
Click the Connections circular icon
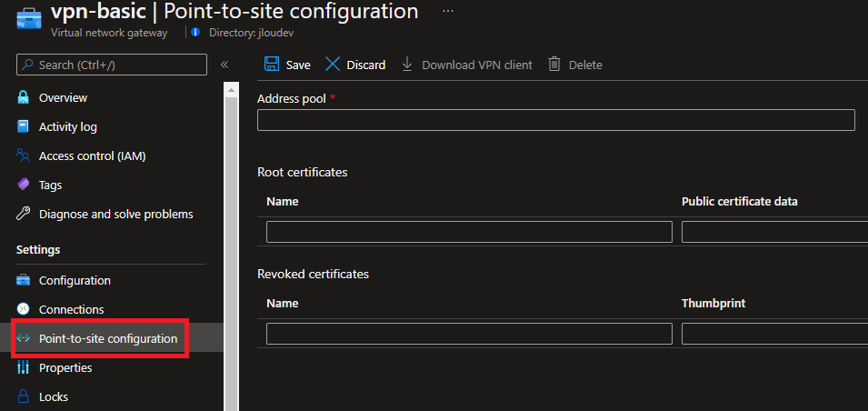click(23, 309)
